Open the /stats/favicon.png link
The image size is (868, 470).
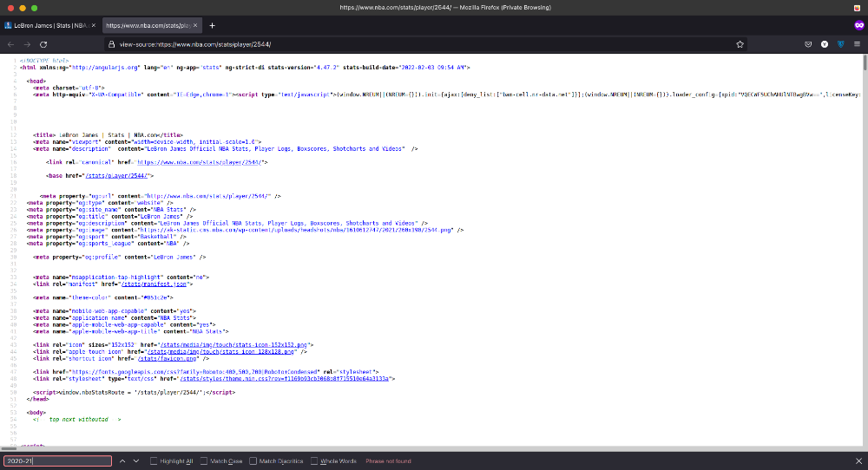click(x=168, y=358)
